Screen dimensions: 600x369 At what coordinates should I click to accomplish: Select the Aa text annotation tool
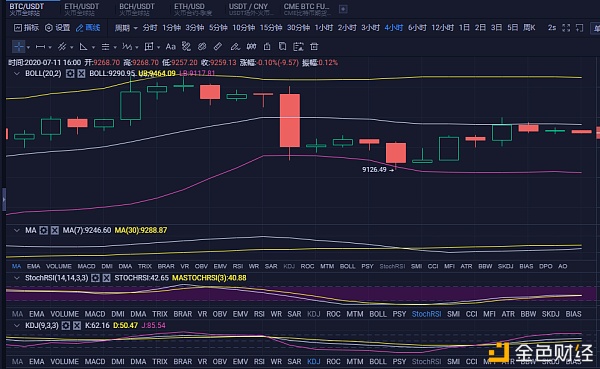click(170, 47)
